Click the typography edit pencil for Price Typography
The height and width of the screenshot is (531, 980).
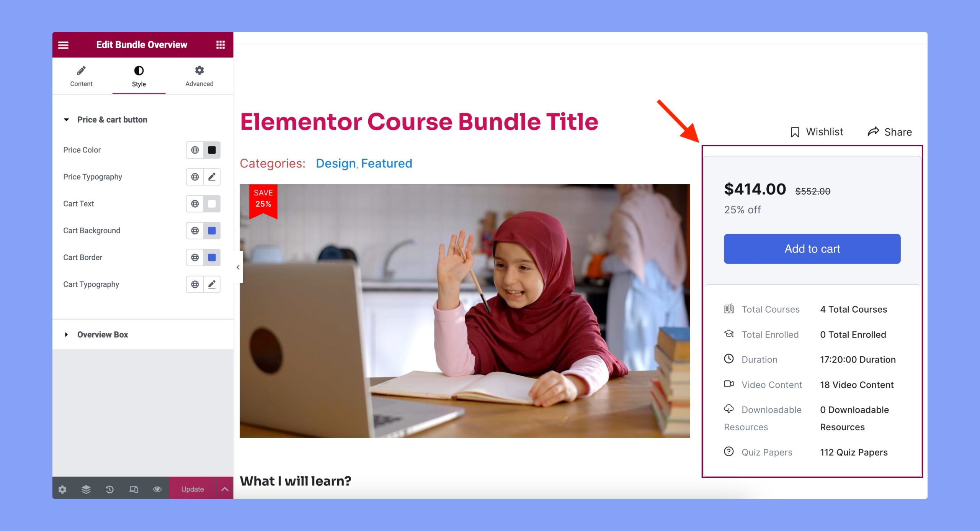coord(212,177)
